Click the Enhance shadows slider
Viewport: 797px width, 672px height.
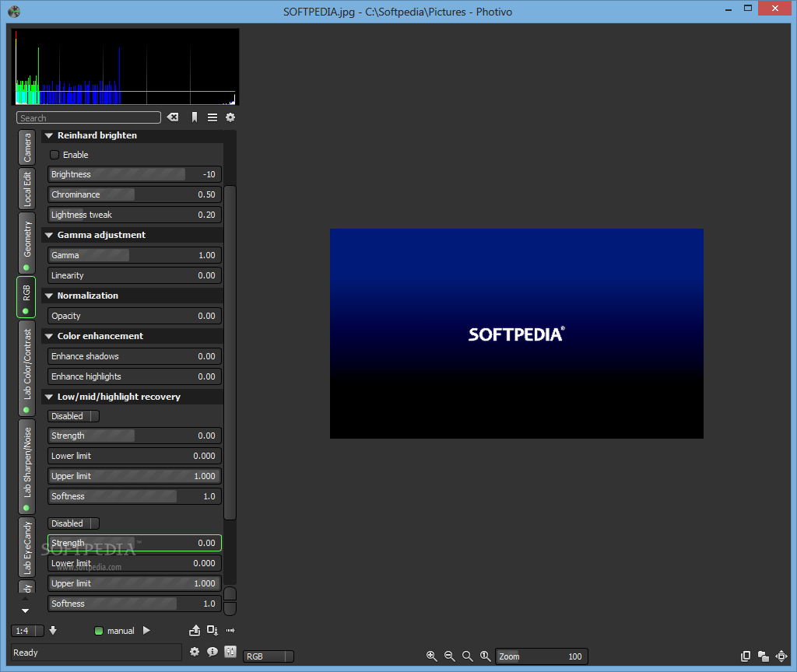pos(135,356)
